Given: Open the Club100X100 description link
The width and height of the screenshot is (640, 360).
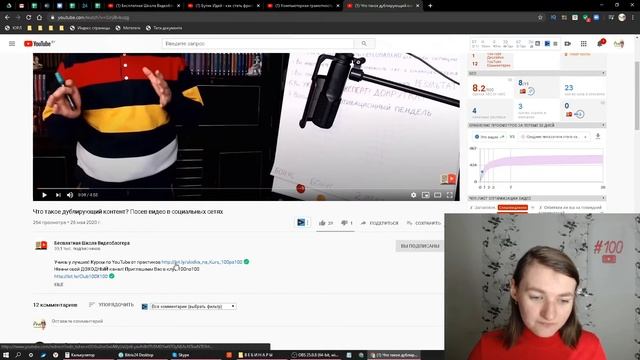Looking at the screenshot, I should (81, 276).
